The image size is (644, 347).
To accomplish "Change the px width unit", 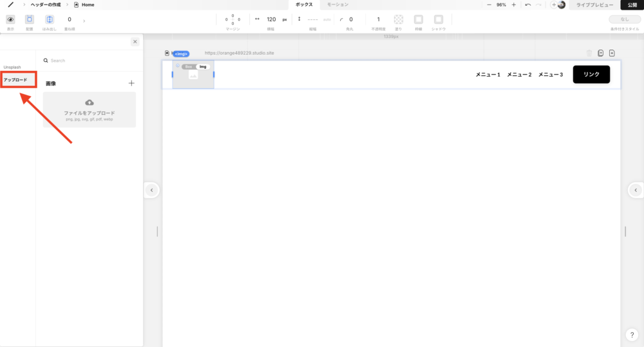I will click(x=285, y=20).
